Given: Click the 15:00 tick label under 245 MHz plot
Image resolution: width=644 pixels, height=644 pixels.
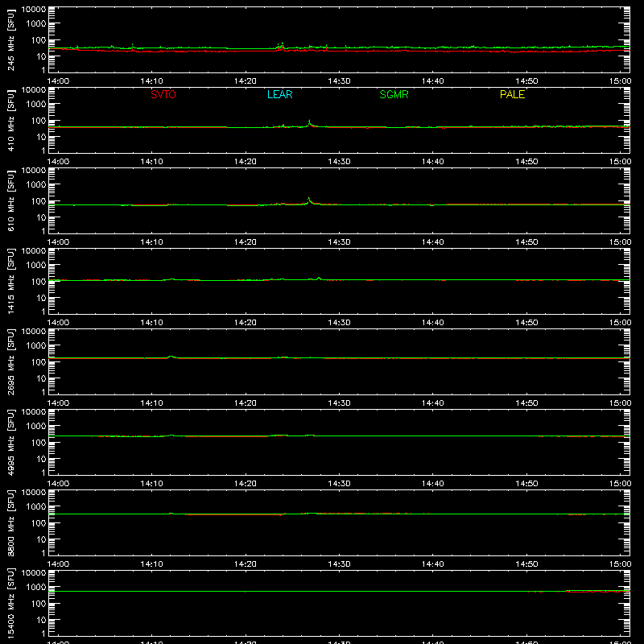Looking at the screenshot, I should [620, 81].
